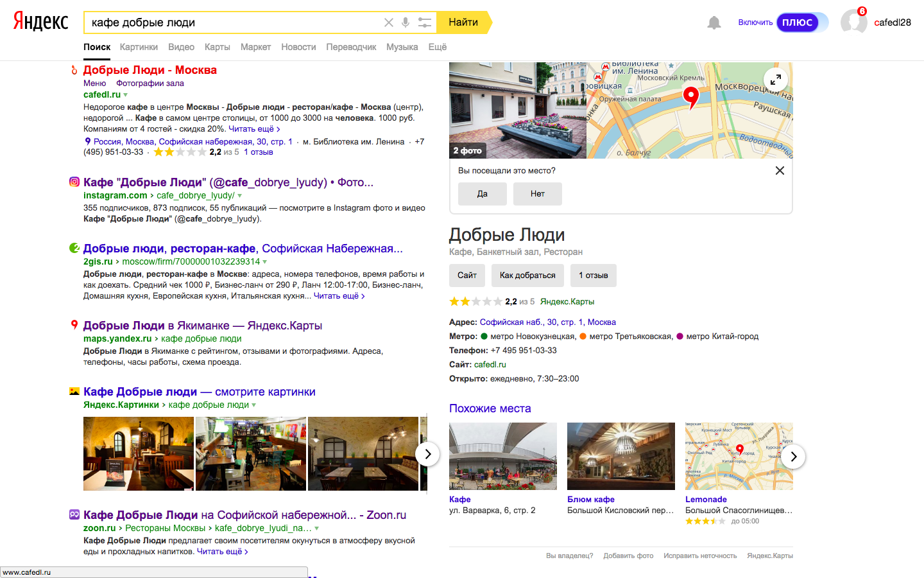
Task: Click the red map location pin
Action: click(690, 97)
